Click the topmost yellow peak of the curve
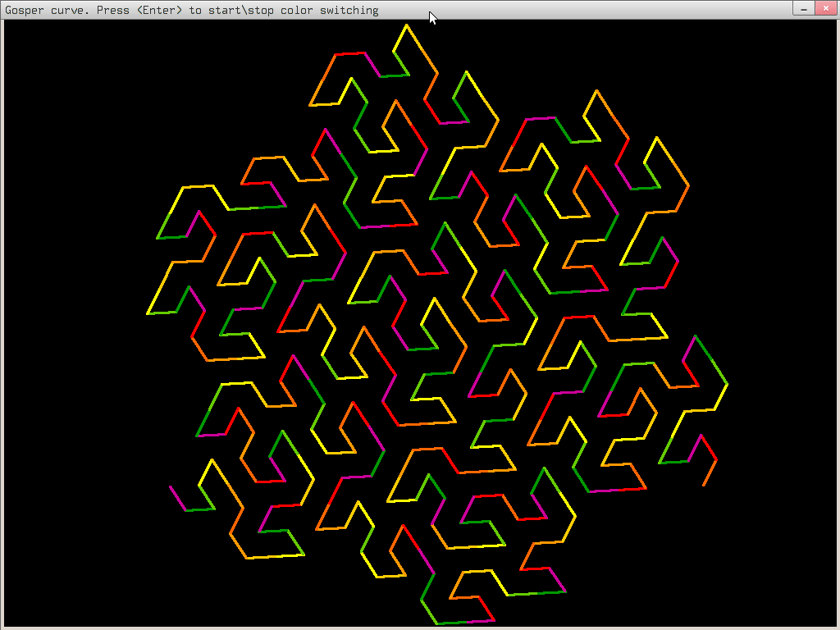 tap(405, 25)
